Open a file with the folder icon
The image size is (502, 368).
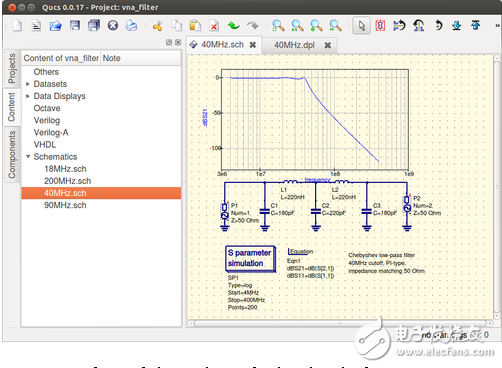pos(55,26)
